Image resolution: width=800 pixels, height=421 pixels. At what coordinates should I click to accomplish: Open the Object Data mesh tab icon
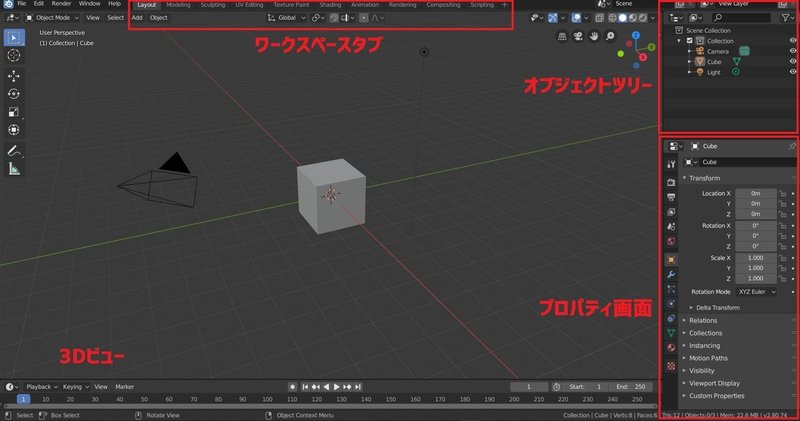tap(671, 333)
